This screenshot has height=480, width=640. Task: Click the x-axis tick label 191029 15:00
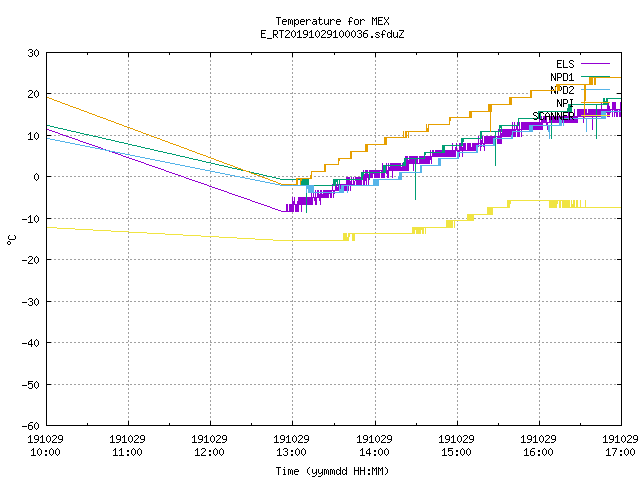pyautogui.click(x=456, y=446)
